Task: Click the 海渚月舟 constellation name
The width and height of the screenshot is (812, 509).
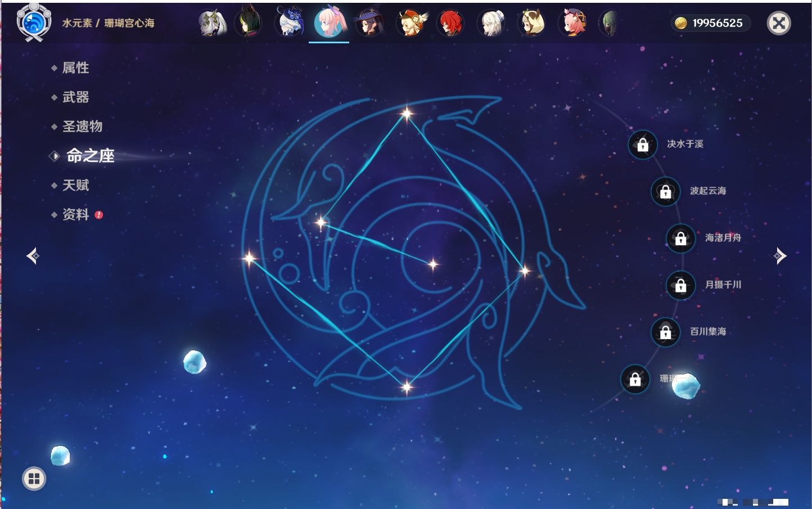Action: click(x=723, y=238)
